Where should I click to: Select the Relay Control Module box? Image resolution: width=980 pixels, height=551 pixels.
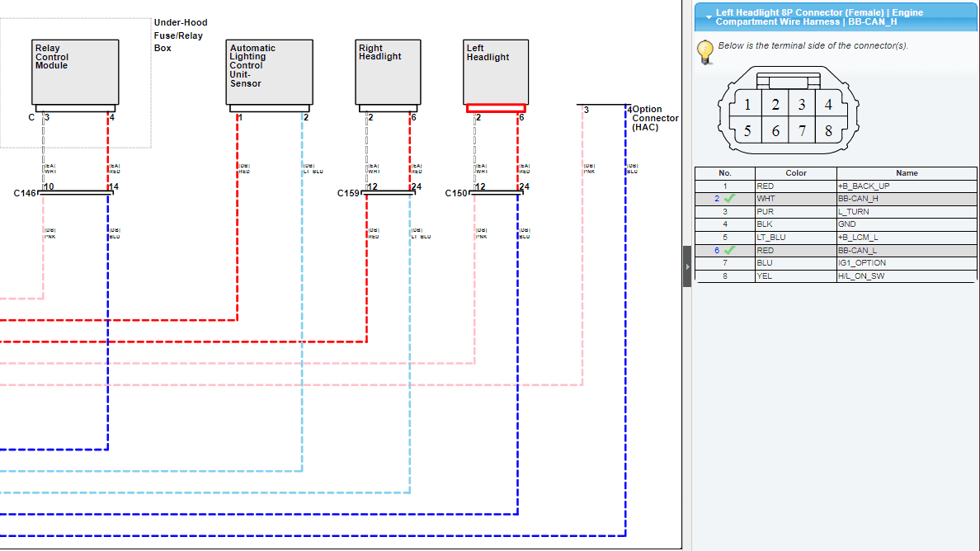(75, 72)
